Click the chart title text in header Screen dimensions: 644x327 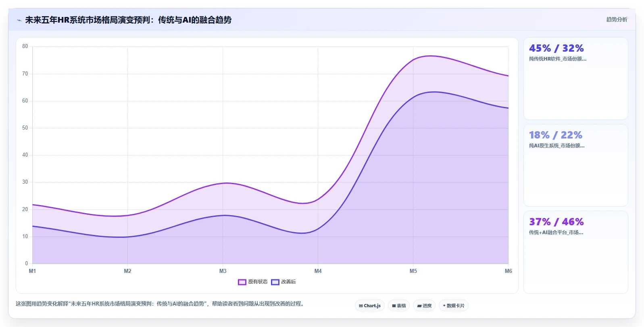click(128, 20)
